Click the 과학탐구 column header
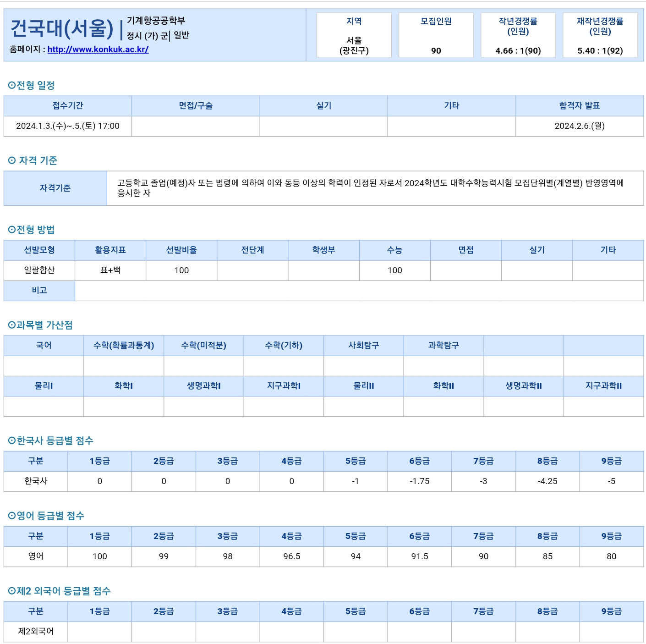The height and width of the screenshot is (644, 646). [x=443, y=346]
